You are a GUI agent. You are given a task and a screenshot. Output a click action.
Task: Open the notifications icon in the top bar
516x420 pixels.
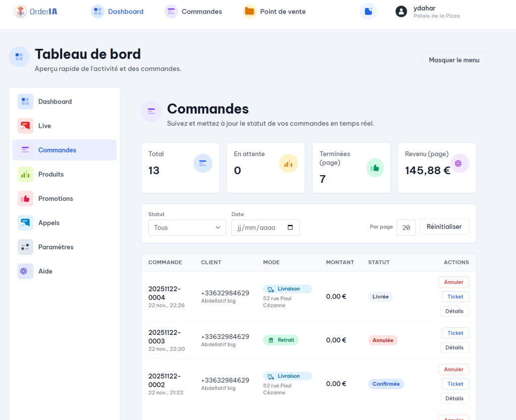tap(368, 12)
